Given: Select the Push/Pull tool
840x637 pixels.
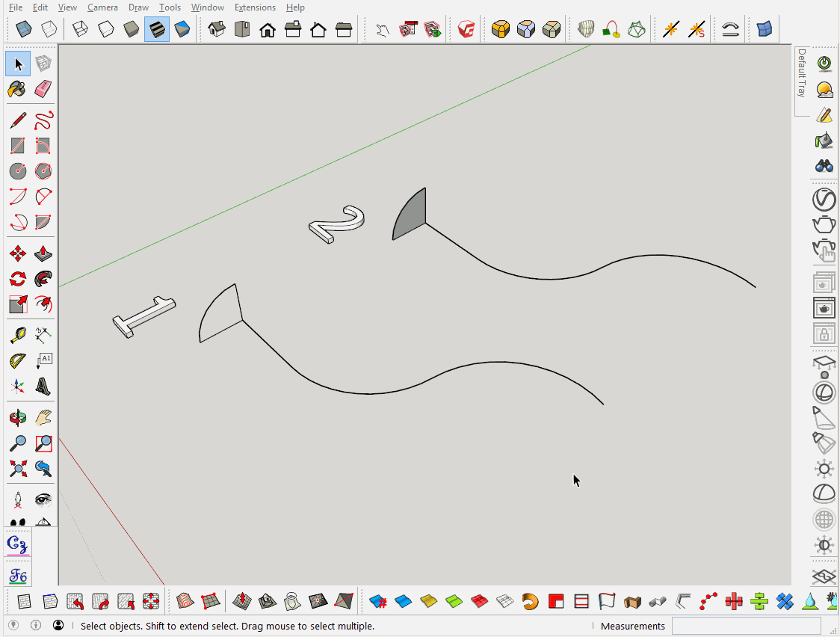Looking at the screenshot, I should click(43, 253).
